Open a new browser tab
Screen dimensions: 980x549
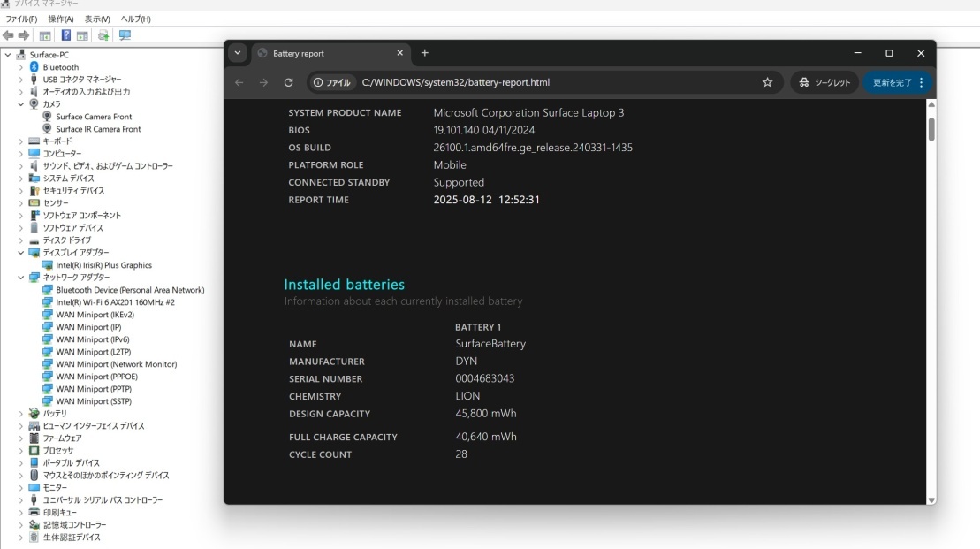pyautogui.click(x=424, y=53)
